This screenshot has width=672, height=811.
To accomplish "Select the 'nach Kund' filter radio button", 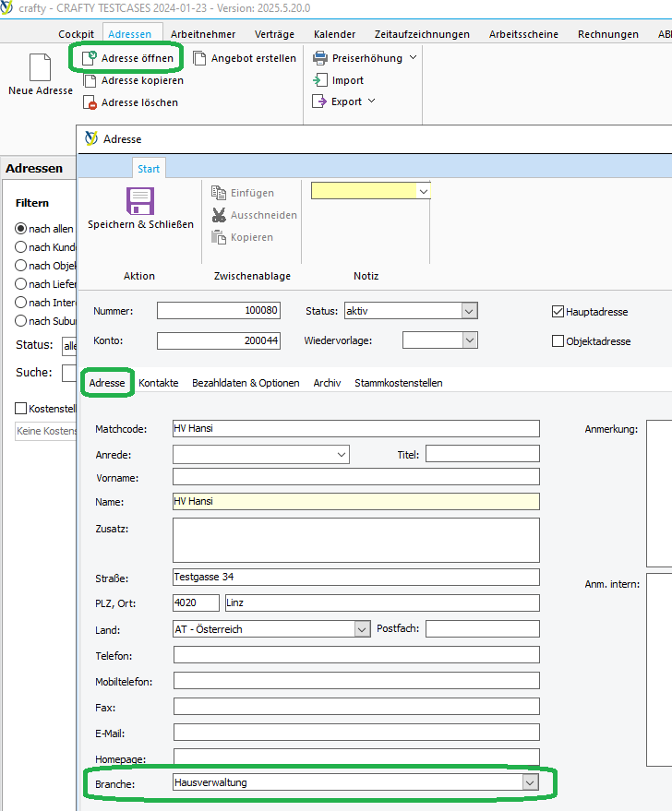I will click(x=20, y=246).
